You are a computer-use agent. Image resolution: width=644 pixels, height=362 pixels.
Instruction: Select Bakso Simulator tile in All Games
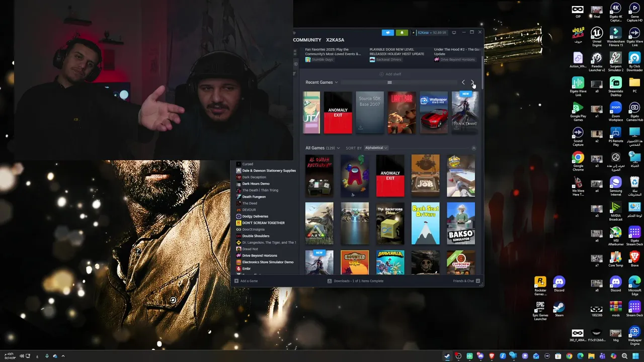tap(461, 224)
